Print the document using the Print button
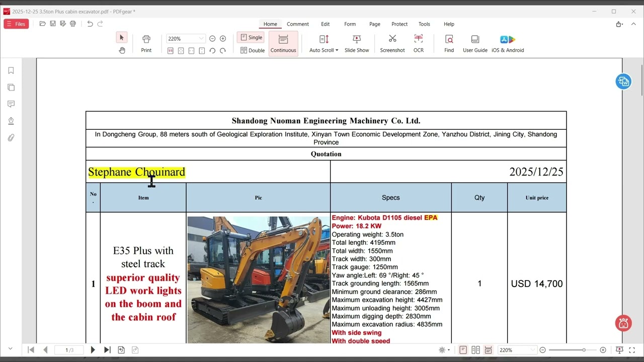The image size is (644, 362). click(x=146, y=44)
